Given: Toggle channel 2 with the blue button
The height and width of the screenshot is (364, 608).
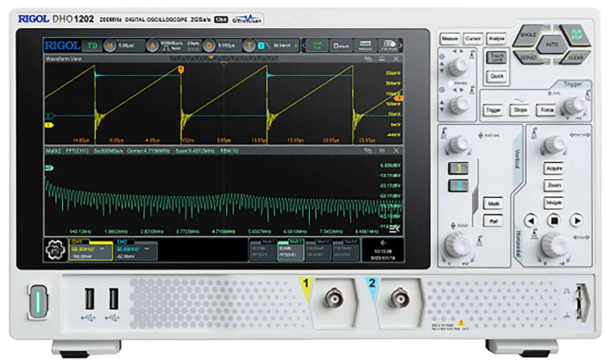Looking at the screenshot, I should click(458, 186).
